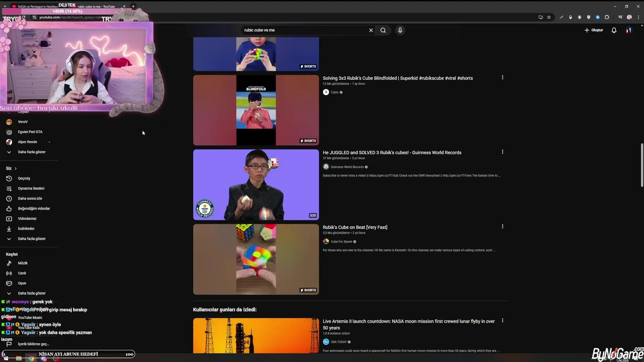Close the rubic cube vs me tab
This screenshot has width=644, height=362.
124,7
